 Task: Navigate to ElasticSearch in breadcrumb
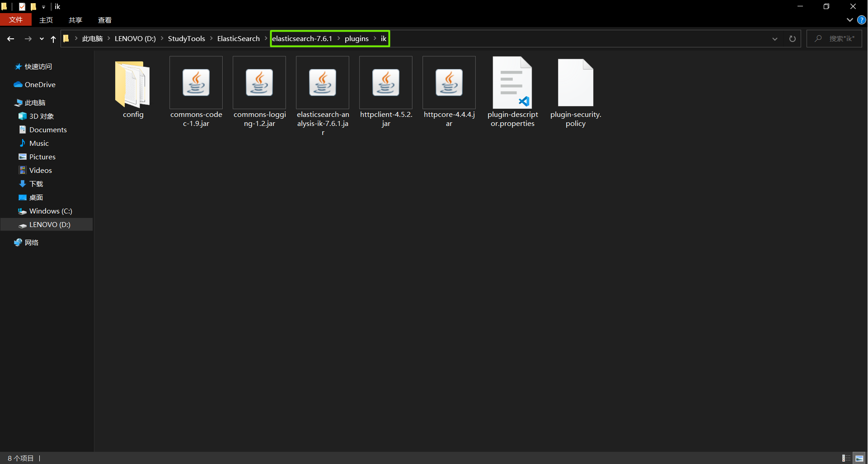point(239,39)
